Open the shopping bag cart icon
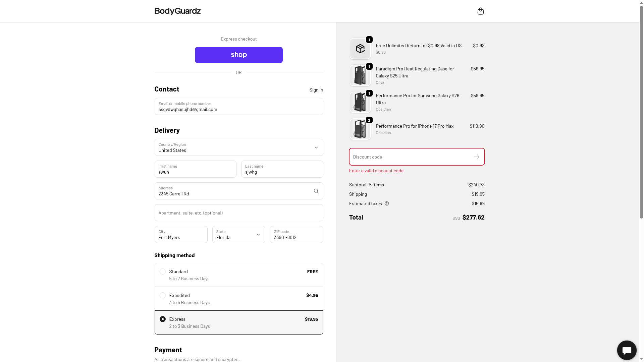The height and width of the screenshot is (362, 644). tap(480, 11)
